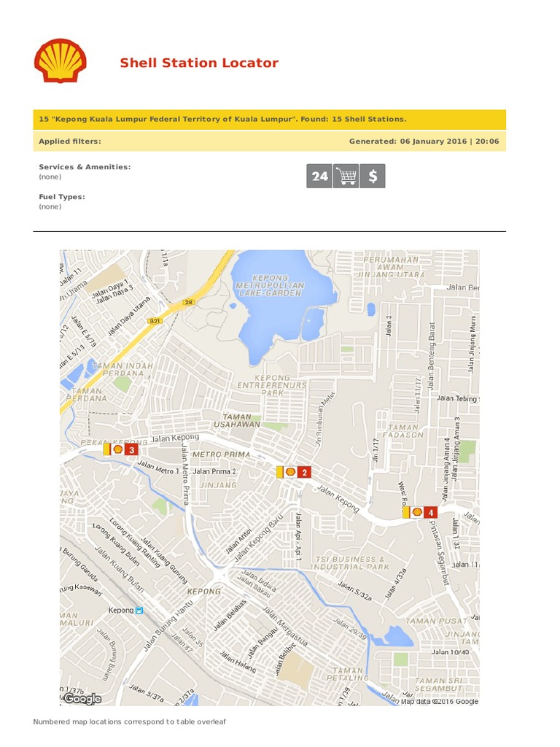Click Kepong Metropolitan Lake Garden label
The height and width of the screenshot is (747, 560).
[270, 286]
